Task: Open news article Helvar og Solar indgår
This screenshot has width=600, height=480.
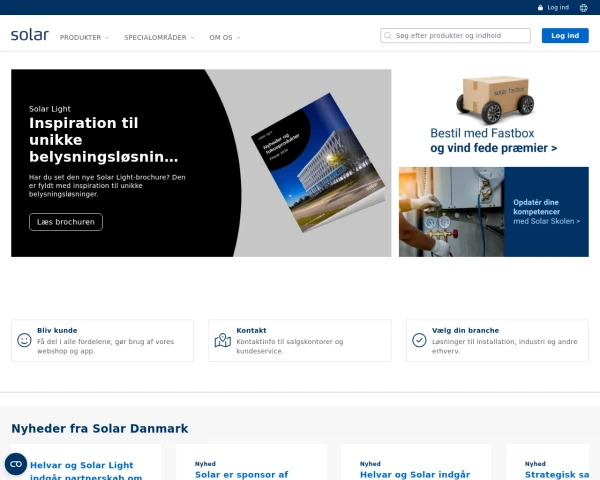Action: tap(415, 475)
